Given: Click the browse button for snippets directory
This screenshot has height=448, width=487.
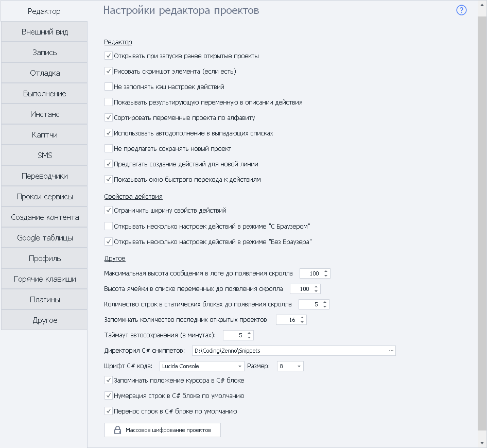Looking at the screenshot, I should 391,351.
